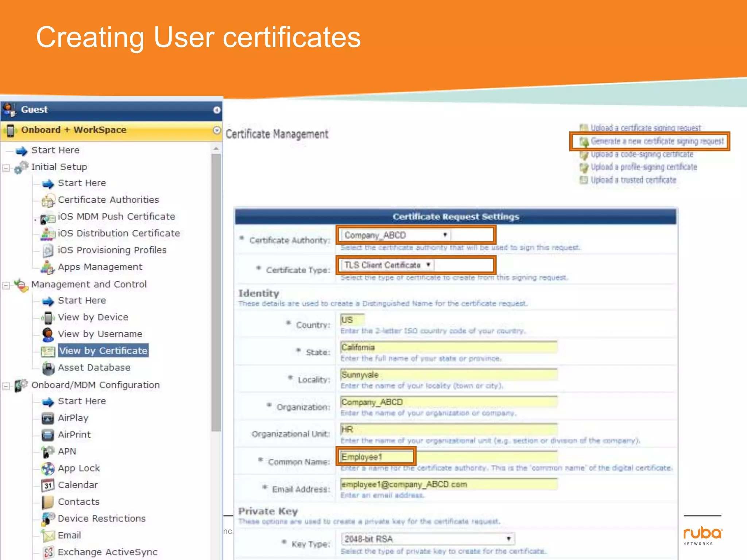Open iOS Provisioning Profiles tree item
The image size is (747, 560).
click(x=112, y=250)
